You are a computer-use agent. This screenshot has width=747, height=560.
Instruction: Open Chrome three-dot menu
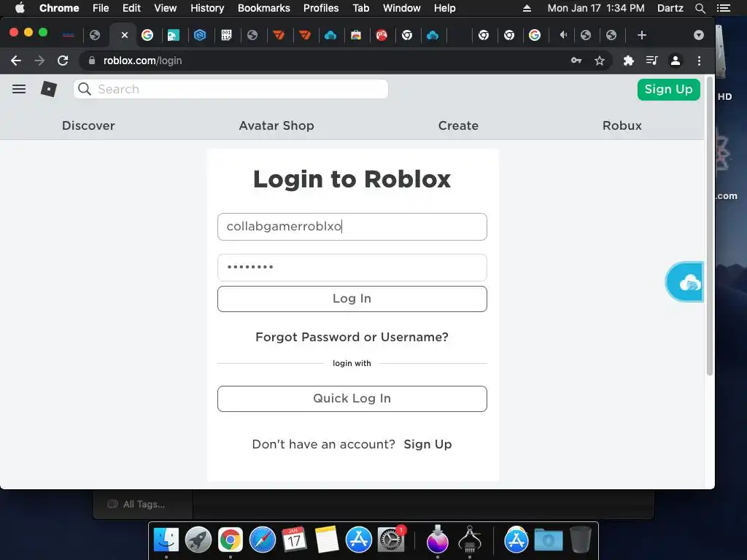point(699,61)
